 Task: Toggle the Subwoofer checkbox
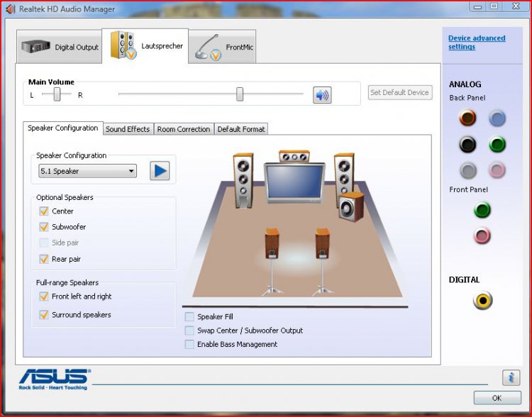pyautogui.click(x=44, y=227)
